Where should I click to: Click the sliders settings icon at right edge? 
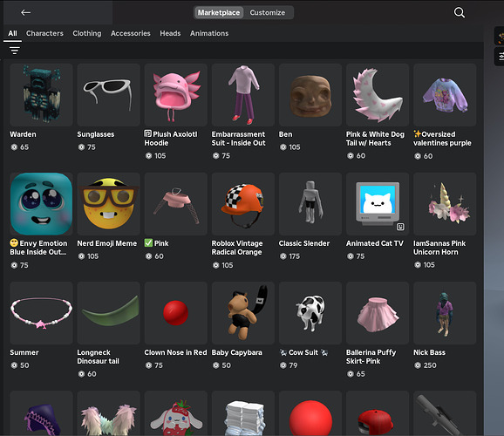coord(501,57)
